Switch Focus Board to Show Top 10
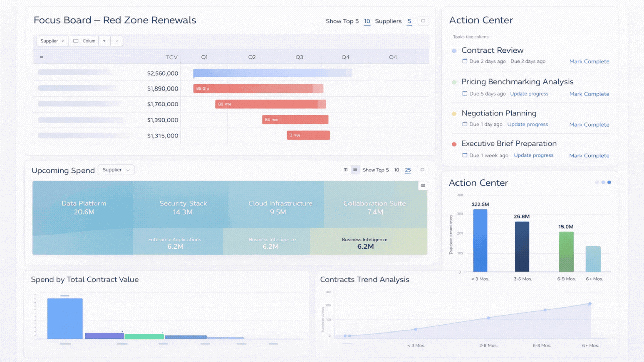This screenshot has width=644, height=362. (x=367, y=21)
